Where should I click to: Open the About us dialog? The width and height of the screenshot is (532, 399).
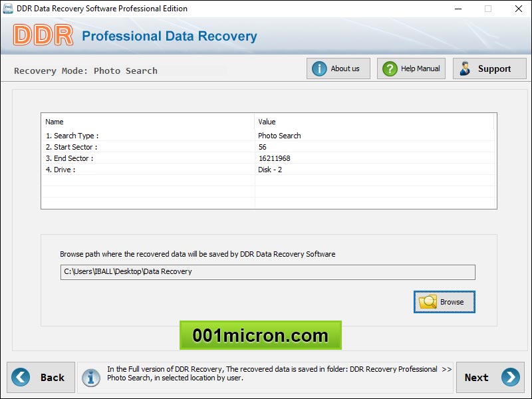click(x=338, y=68)
